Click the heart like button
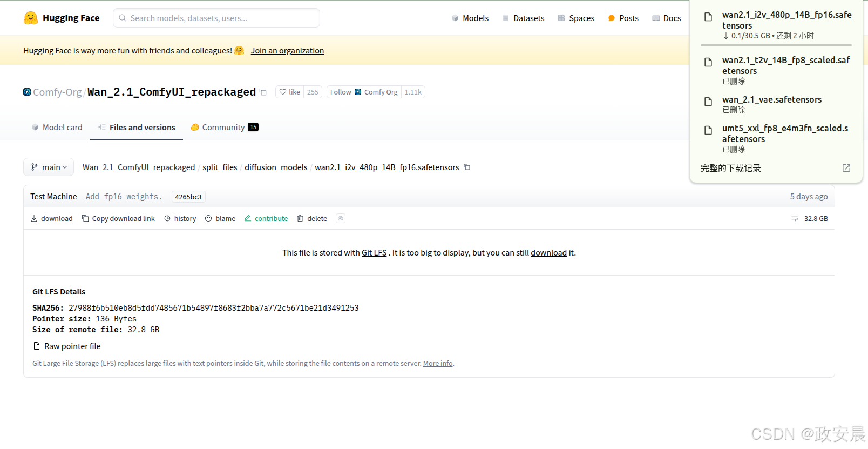The width and height of the screenshot is (868, 449). pyautogui.click(x=289, y=92)
